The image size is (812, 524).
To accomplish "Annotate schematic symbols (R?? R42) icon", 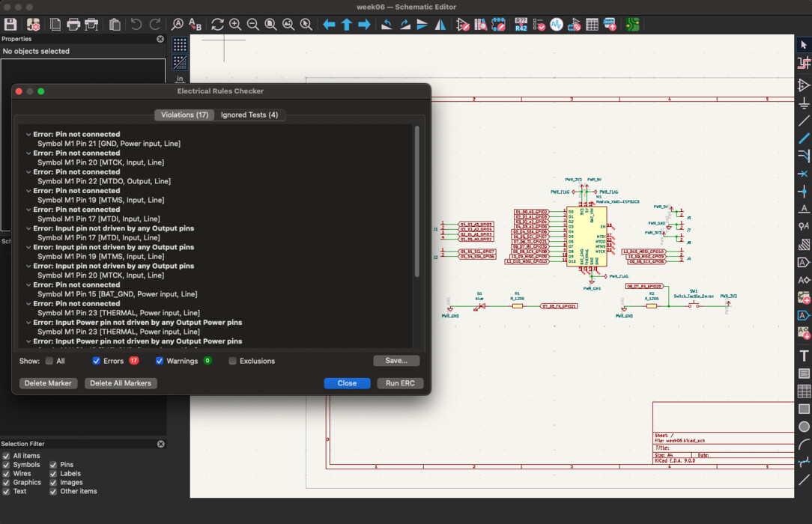I will tap(521, 24).
